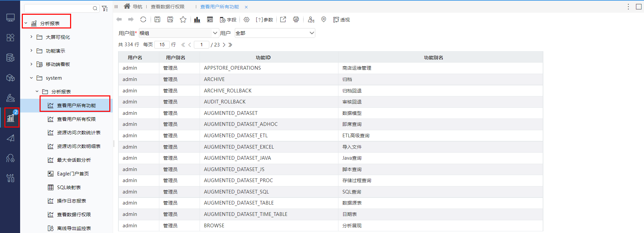Click the user query icon in toolbar
The width and height of the screenshot is (644, 233).
311,19
